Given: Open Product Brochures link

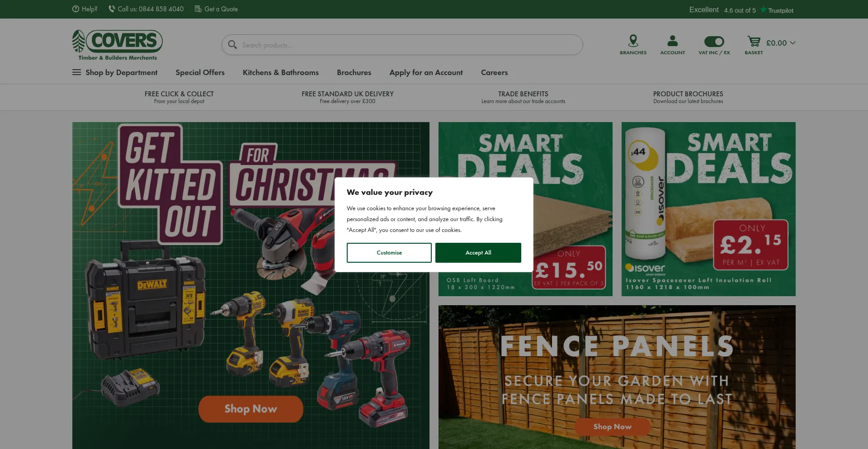Looking at the screenshot, I should coord(688,97).
